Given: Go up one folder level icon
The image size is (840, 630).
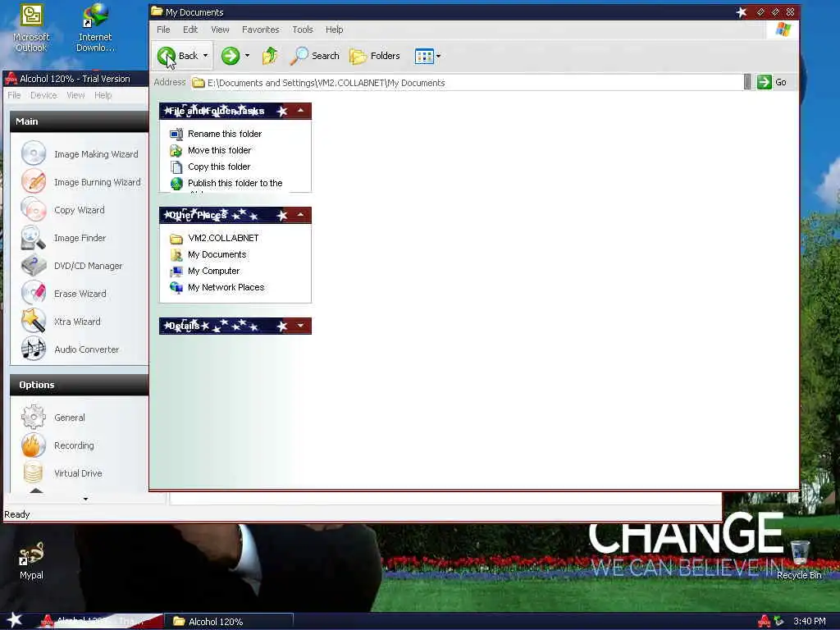Looking at the screenshot, I should pos(269,56).
